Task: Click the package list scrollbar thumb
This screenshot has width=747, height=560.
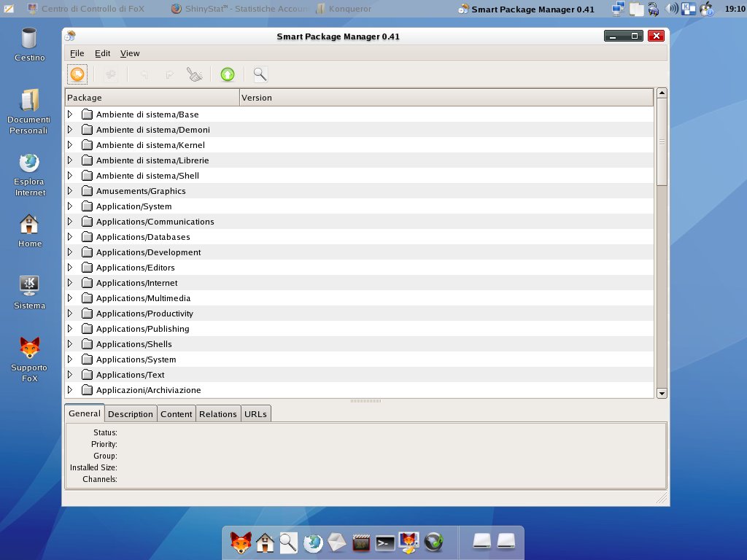Action: (662, 142)
